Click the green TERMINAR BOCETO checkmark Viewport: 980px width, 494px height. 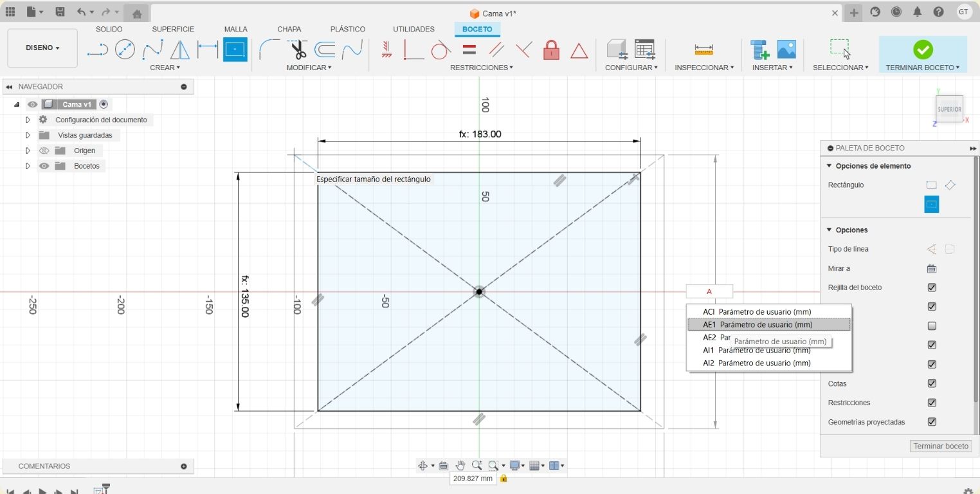[923, 50]
